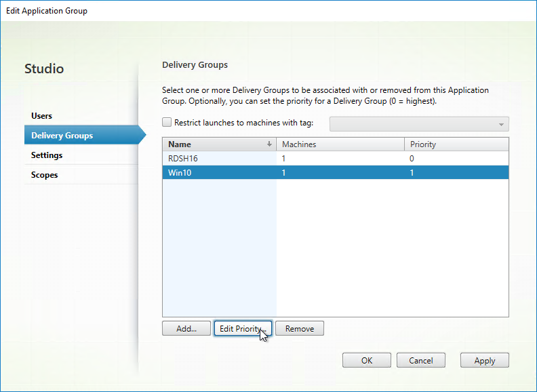Open the tag selection dropdown
This screenshot has height=392, width=537.
pyautogui.click(x=419, y=124)
